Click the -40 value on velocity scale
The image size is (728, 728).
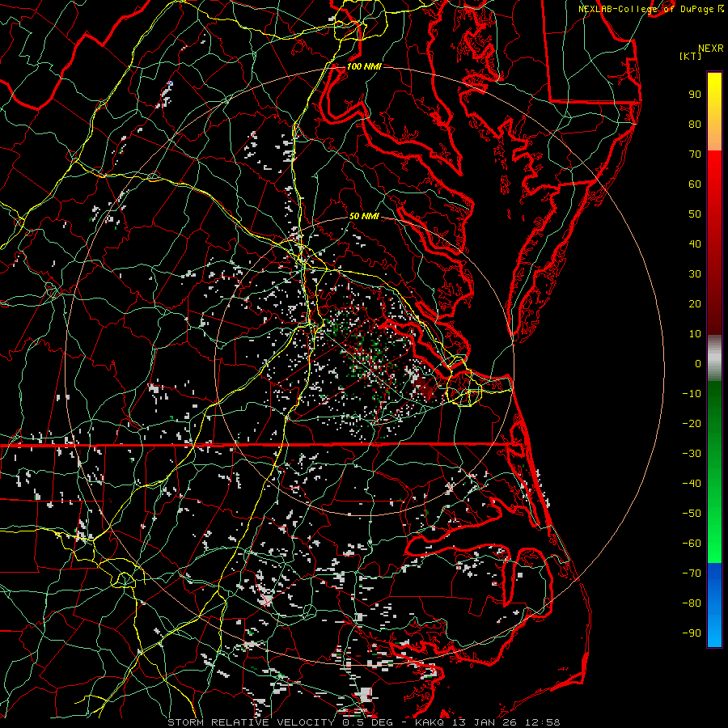pos(692,484)
